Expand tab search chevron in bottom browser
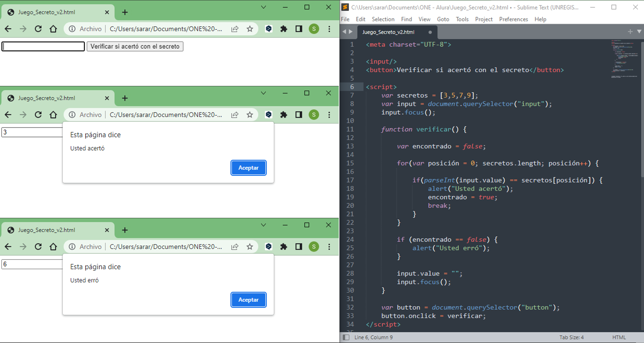This screenshot has width=644, height=343. [x=263, y=225]
